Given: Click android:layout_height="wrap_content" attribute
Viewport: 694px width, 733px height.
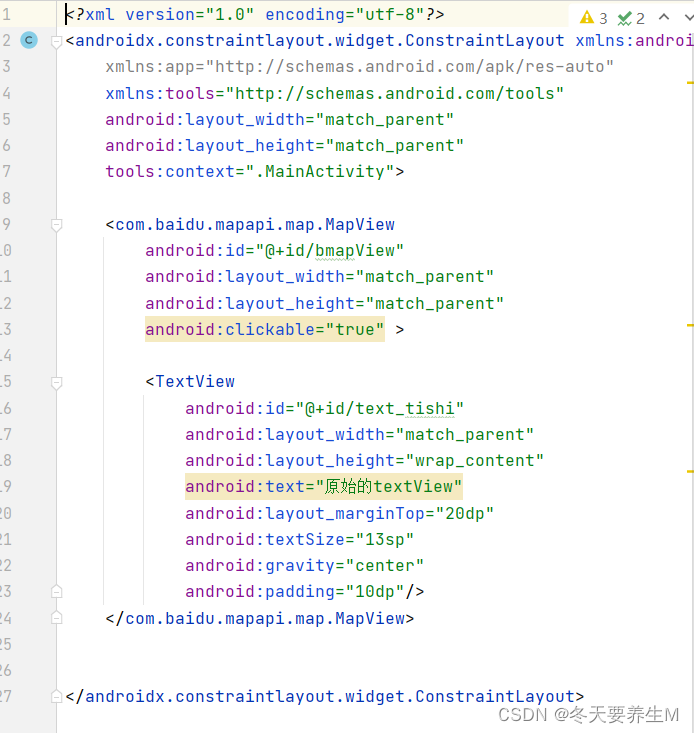Looking at the screenshot, I should [x=365, y=460].
